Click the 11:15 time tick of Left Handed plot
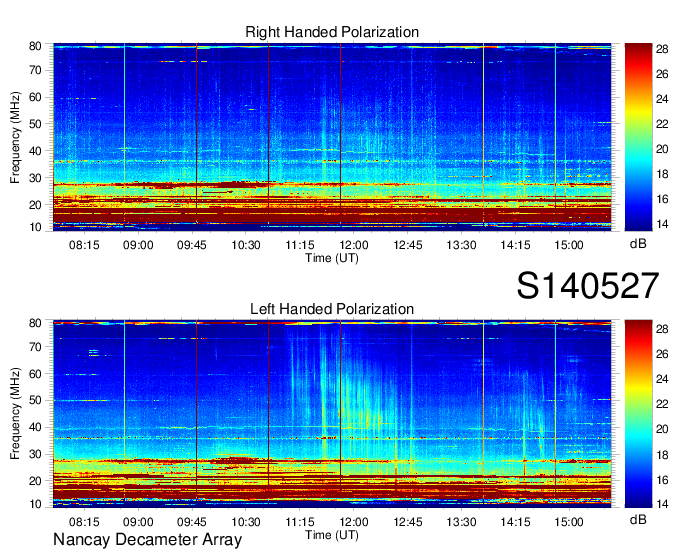The width and height of the screenshot is (680, 552). (x=300, y=522)
